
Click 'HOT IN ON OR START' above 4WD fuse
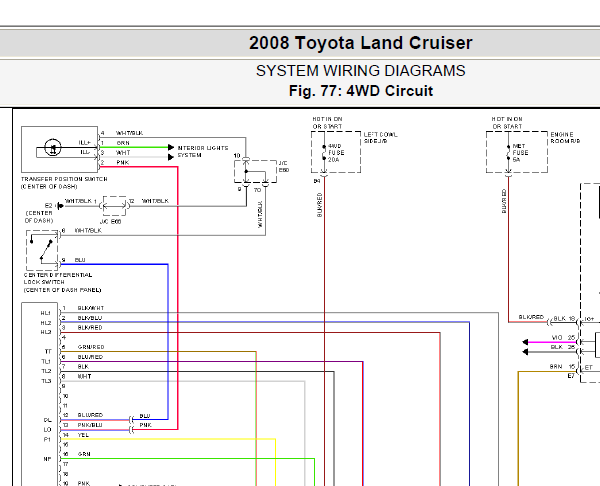(x=327, y=123)
